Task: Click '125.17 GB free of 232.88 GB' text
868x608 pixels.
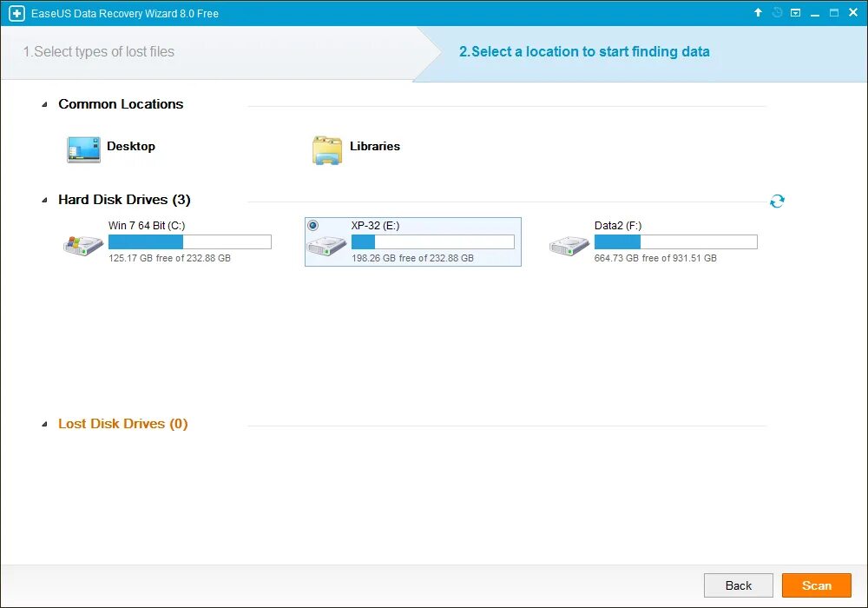Action: tap(169, 258)
